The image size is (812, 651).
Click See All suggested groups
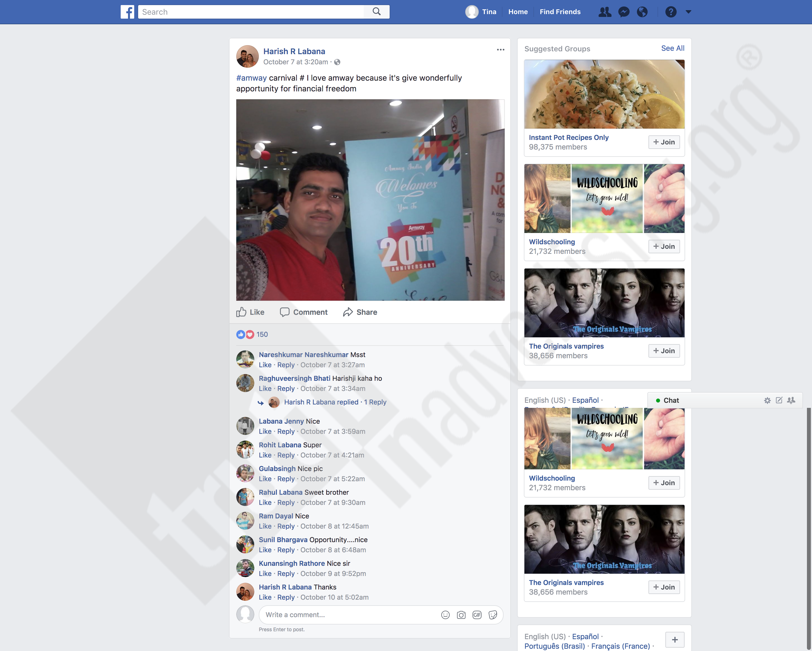[673, 48]
